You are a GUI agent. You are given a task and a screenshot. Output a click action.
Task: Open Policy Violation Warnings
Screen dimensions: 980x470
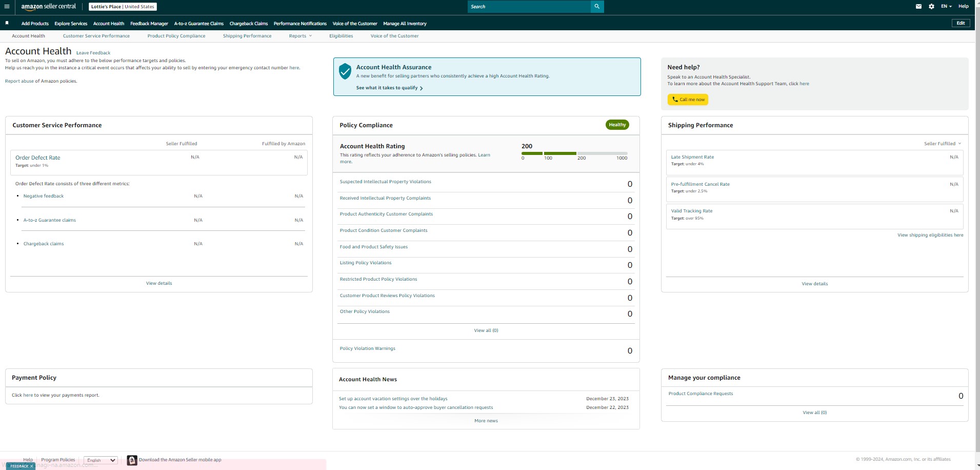(368, 348)
